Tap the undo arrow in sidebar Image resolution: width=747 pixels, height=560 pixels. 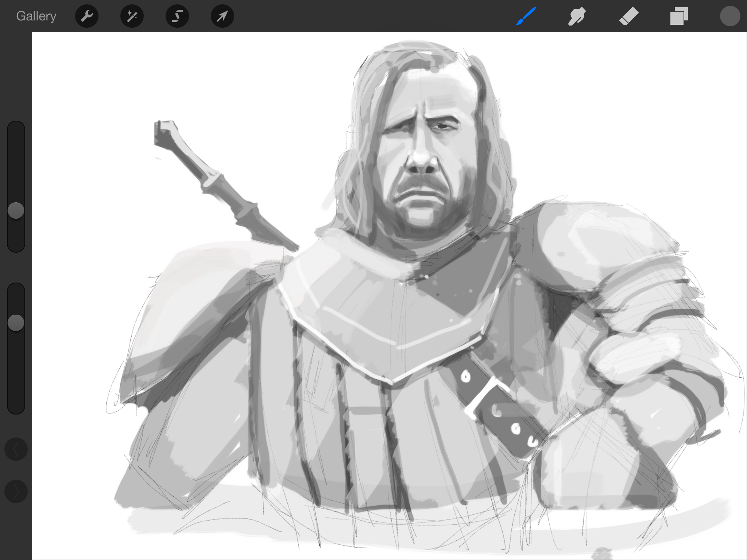(x=16, y=450)
